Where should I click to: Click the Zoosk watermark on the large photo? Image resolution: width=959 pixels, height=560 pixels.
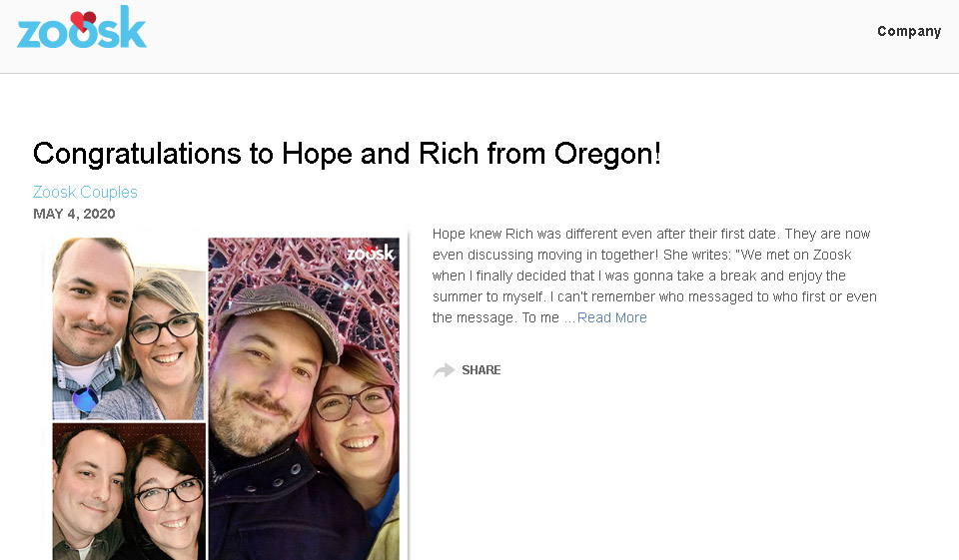tap(370, 253)
